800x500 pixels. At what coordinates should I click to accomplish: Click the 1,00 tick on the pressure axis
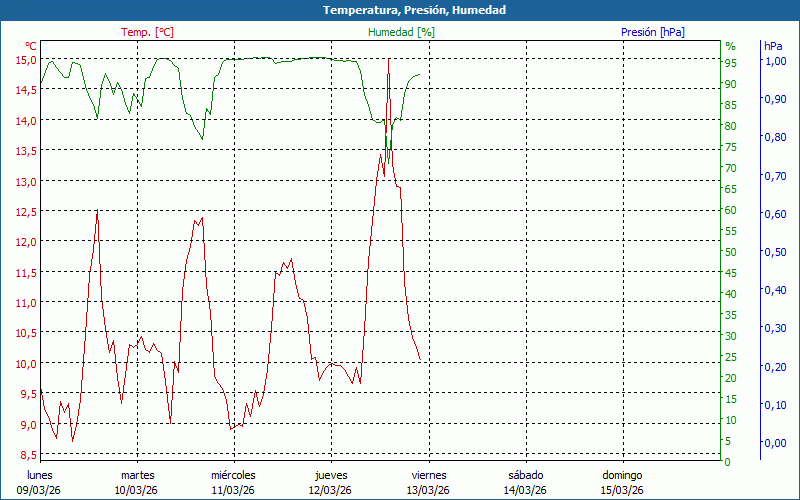pos(775,61)
